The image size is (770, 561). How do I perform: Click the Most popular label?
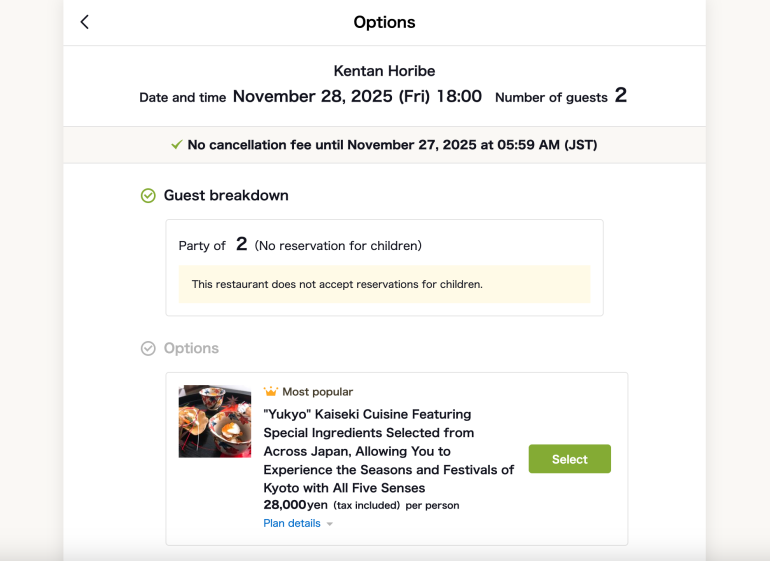click(x=317, y=392)
